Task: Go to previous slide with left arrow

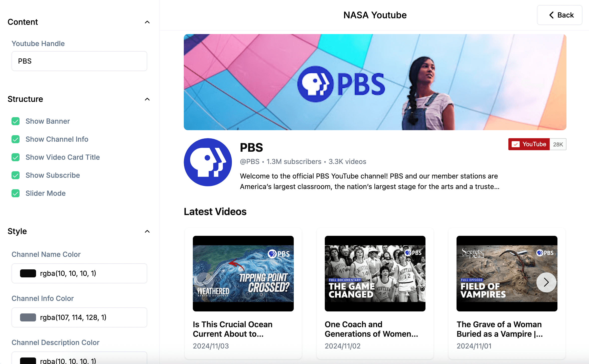Action: coord(204,282)
